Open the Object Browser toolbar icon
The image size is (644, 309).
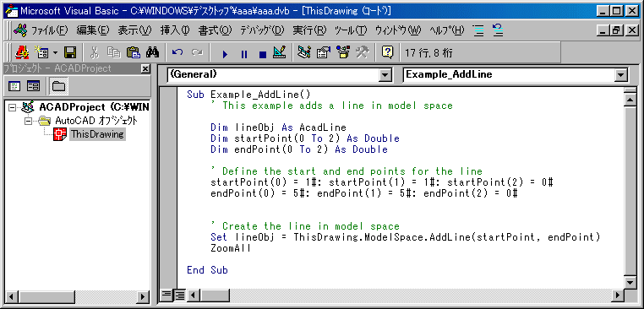point(343,52)
